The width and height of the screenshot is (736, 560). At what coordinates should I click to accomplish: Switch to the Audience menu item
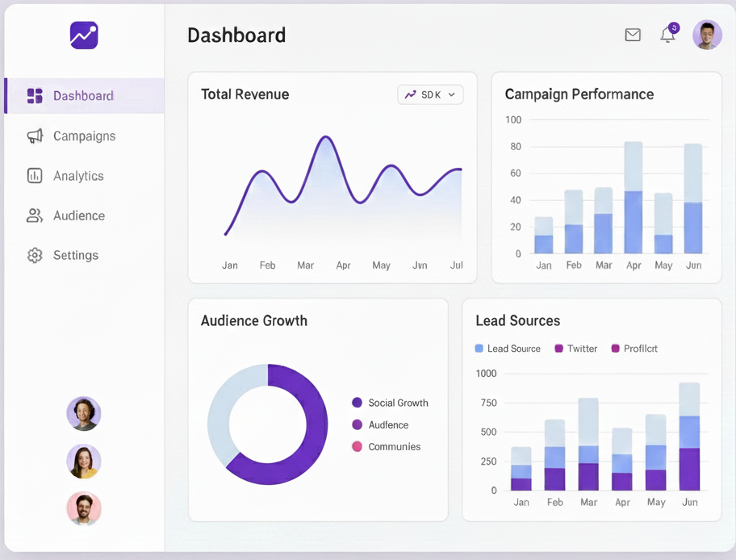pos(79,215)
